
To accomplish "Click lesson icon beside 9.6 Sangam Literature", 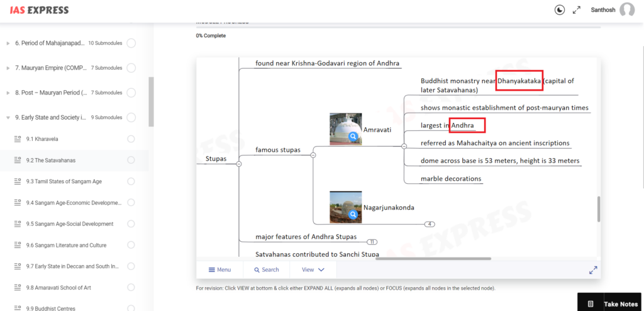I will tap(17, 245).
